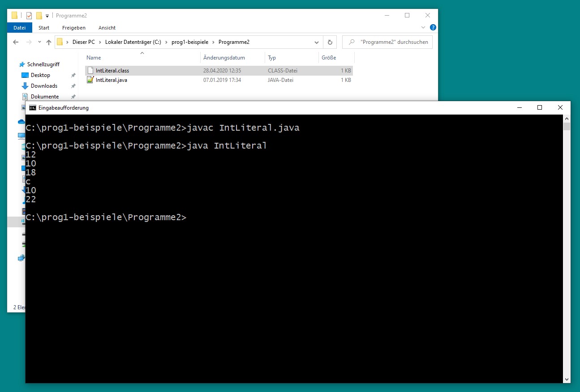Screen dimensions: 580x392
Task: Open the customize quick access toolbar dropdown
Action: [47, 16]
